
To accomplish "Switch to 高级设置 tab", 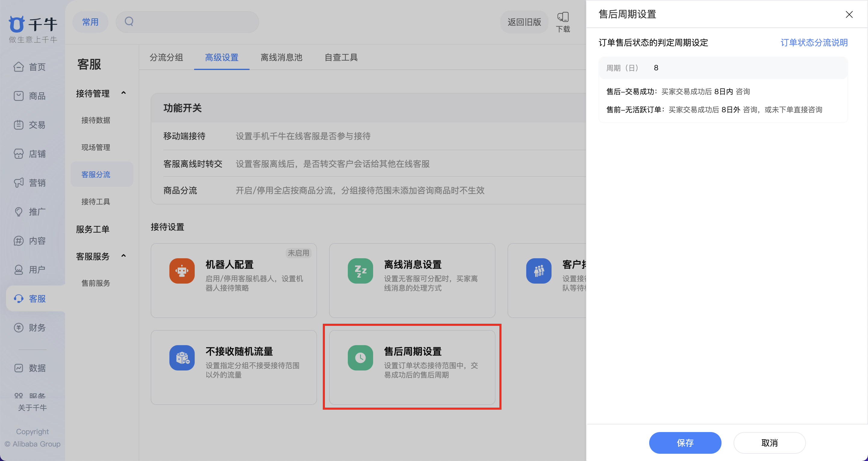I will tap(222, 57).
